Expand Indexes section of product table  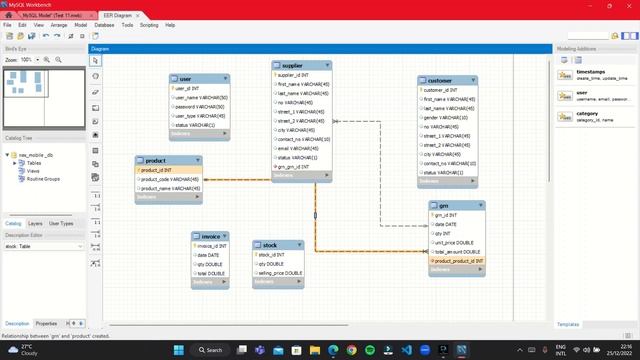pyautogui.click(x=197, y=197)
